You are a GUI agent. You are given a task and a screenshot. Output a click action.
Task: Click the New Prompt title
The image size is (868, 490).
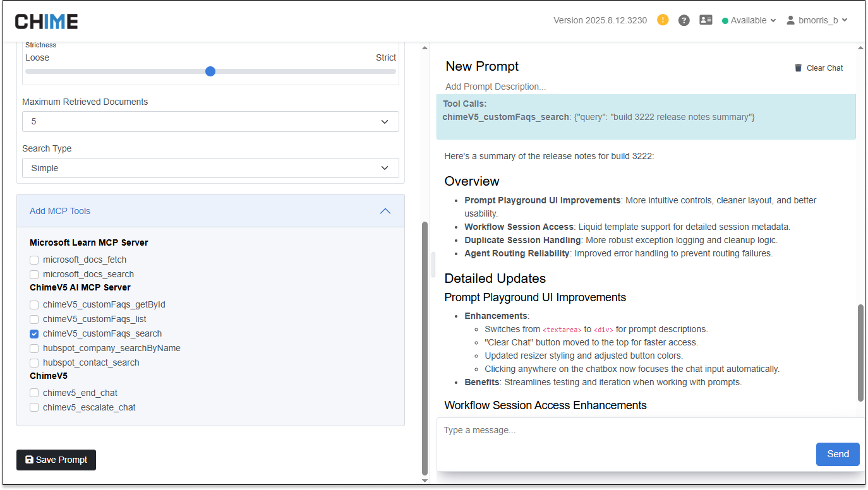pos(482,66)
